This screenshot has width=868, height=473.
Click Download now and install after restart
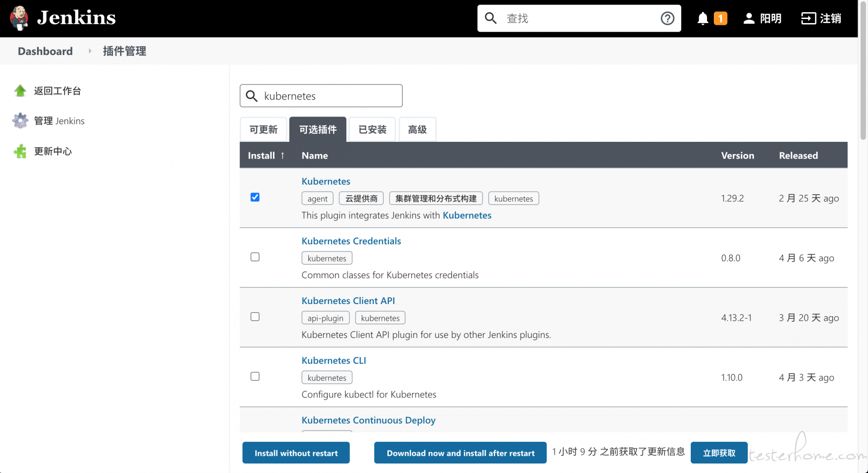click(x=460, y=453)
